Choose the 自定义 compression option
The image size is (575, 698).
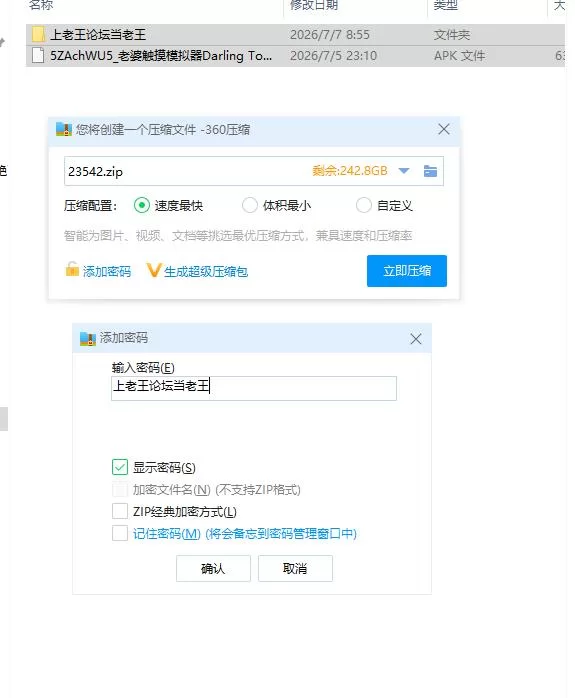pyautogui.click(x=364, y=205)
